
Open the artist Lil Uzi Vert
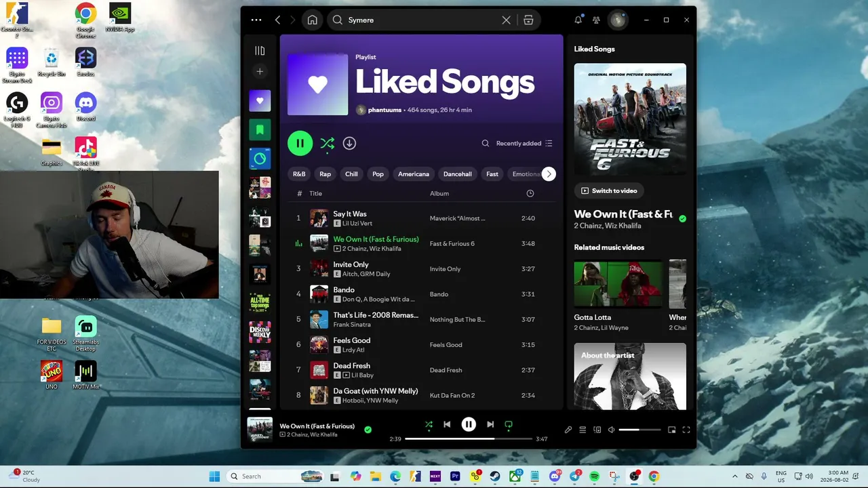[357, 224]
